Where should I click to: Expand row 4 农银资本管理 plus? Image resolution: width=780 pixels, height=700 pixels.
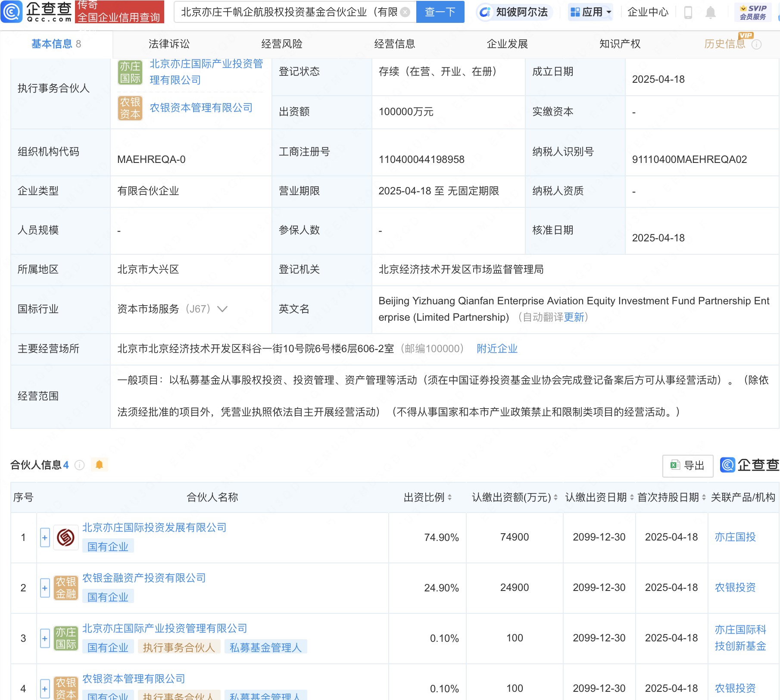point(45,689)
